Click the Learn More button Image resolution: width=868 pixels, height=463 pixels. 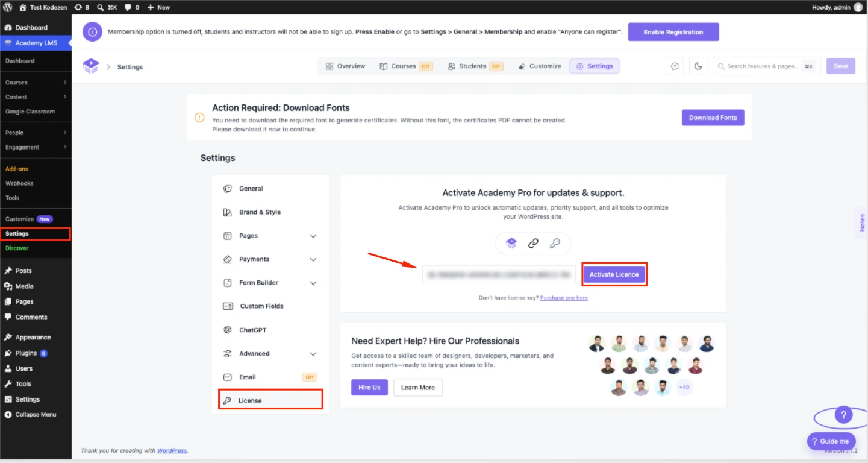pyautogui.click(x=418, y=388)
